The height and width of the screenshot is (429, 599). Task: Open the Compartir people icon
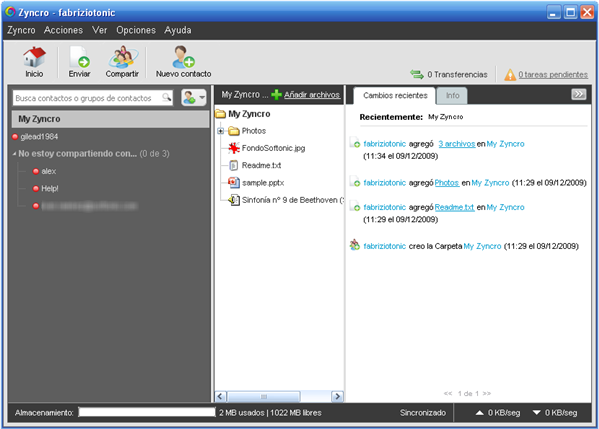[x=122, y=57]
